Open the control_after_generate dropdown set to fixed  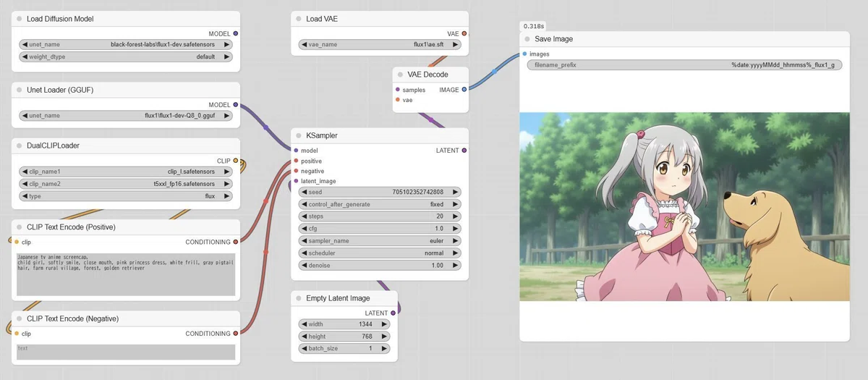pos(380,204)
